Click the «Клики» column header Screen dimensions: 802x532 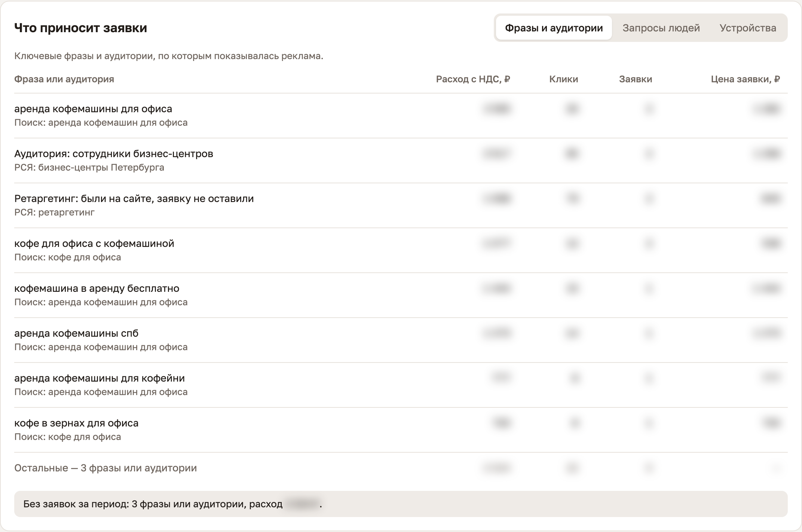564,79
